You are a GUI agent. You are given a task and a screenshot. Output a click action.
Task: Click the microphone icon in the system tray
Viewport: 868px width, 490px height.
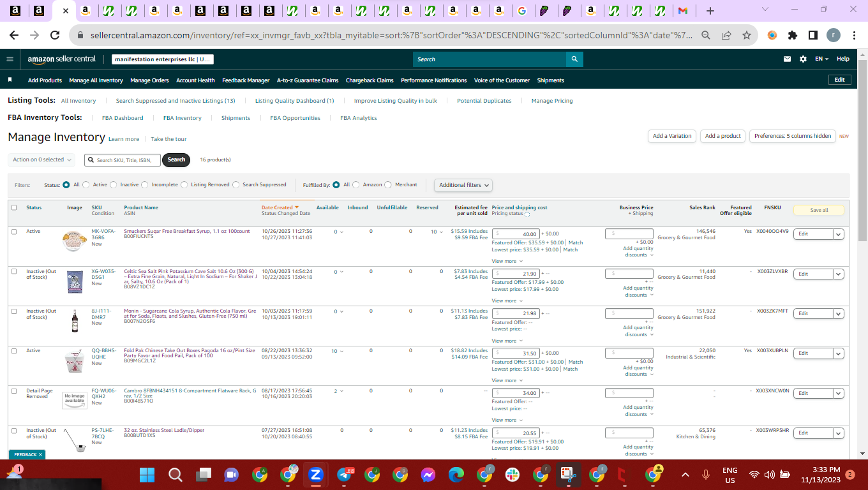point(706,475)
